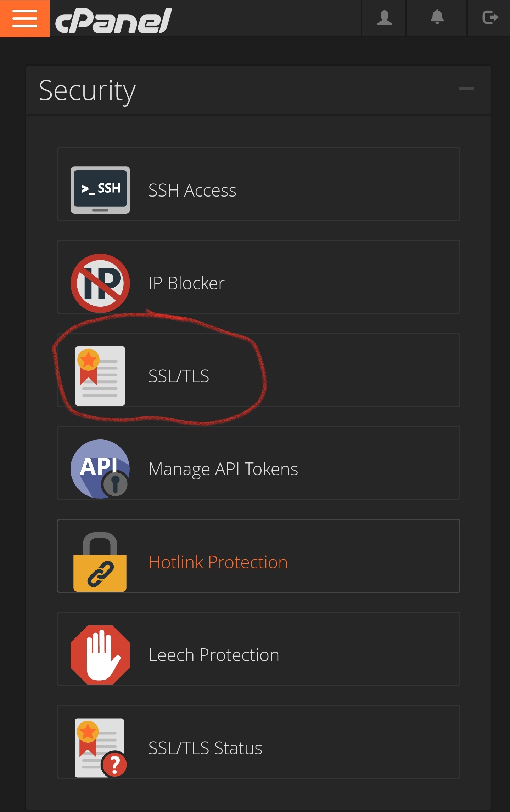
Task: Open the SSH Access link
Action: 192,191
